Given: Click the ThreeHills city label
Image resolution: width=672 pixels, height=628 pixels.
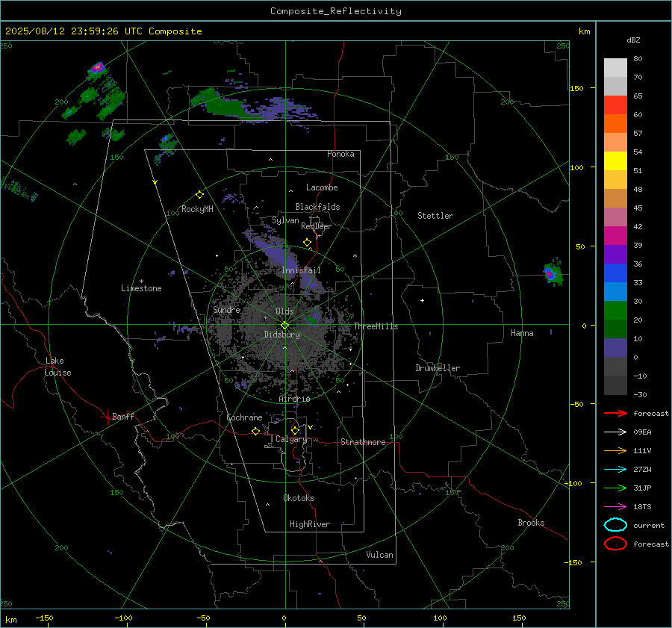Looking at the screenshot, I should (376, 326).
